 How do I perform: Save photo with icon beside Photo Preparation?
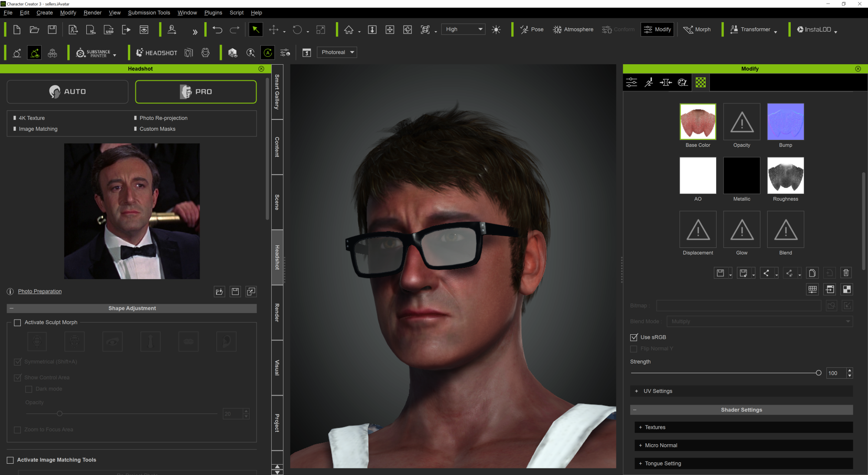coord(235,292)
